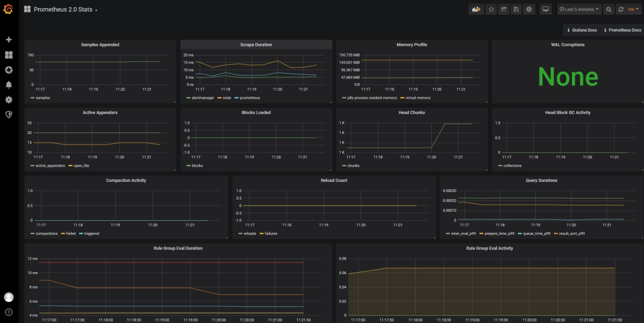Open the Configuration gear in sidebar
The width and height of the screenshot is (644, 323).
click(9, 100)
